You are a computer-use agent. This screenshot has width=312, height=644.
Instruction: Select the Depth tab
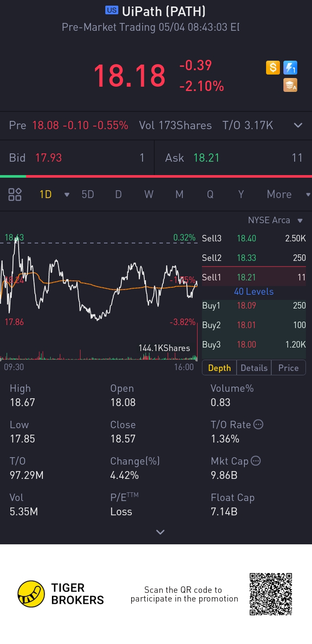219,368
